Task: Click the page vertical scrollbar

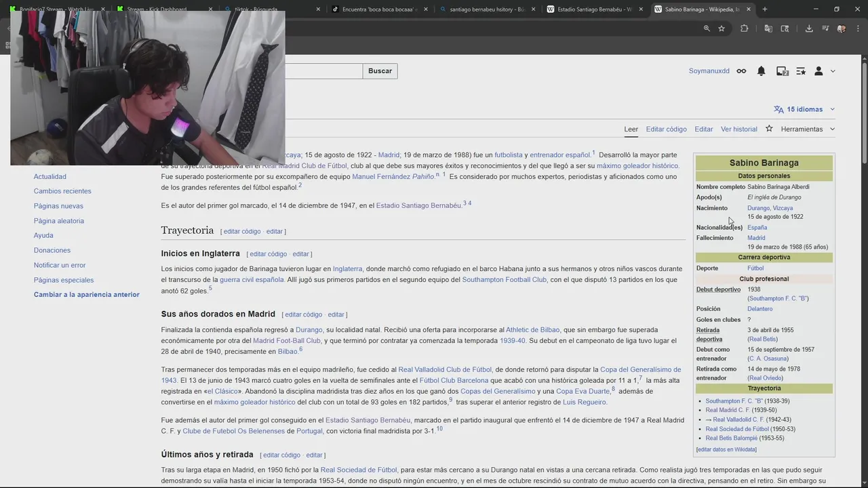Action: tap(864, 112)
